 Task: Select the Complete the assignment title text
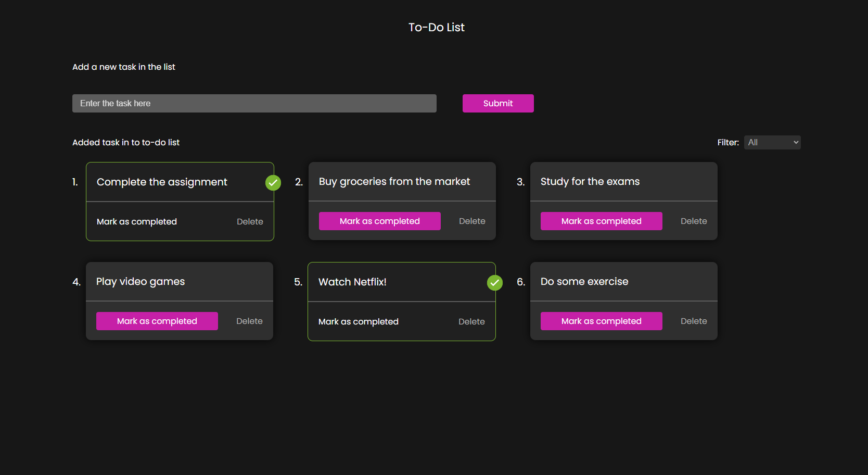coord(162,182)
